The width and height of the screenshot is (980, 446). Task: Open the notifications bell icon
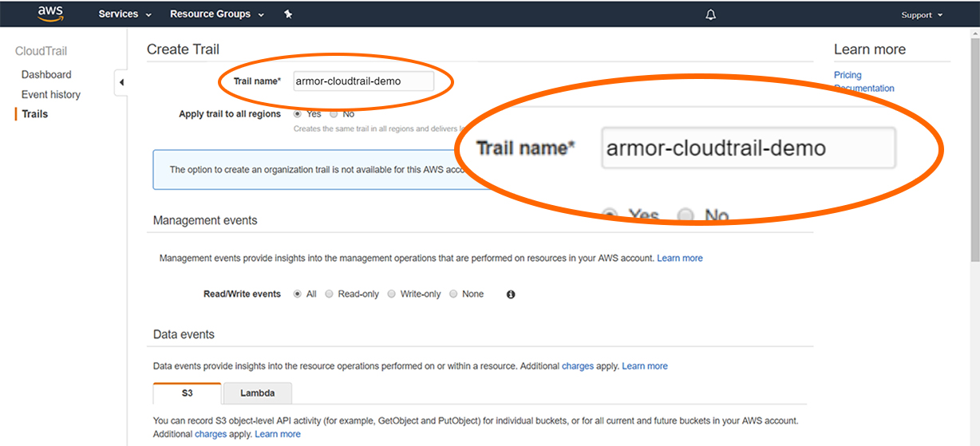710,14
